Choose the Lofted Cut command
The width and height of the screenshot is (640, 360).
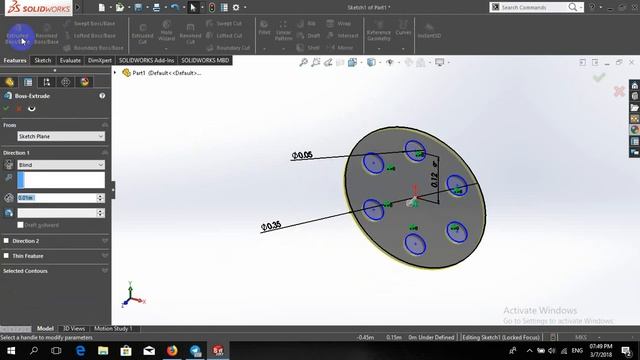224,36
